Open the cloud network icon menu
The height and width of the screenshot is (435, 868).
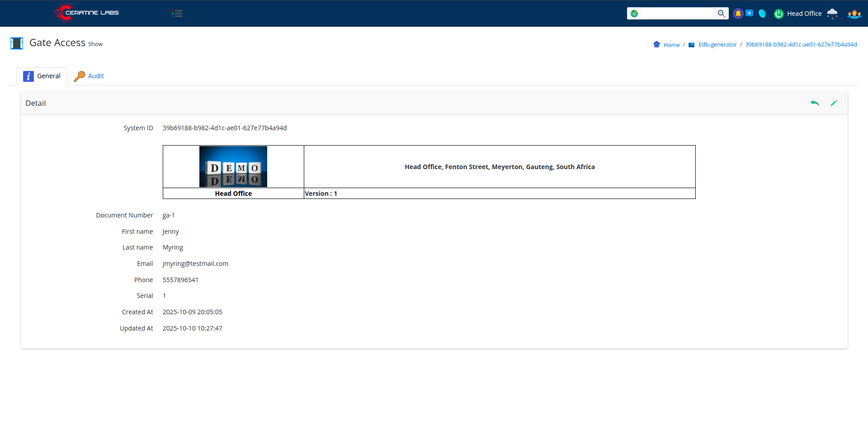(832, 14)
